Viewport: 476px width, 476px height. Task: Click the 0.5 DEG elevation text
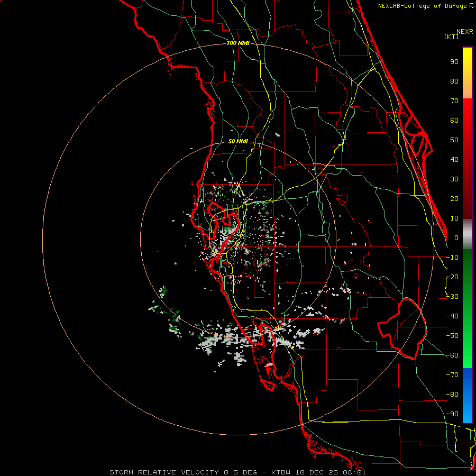241,472
